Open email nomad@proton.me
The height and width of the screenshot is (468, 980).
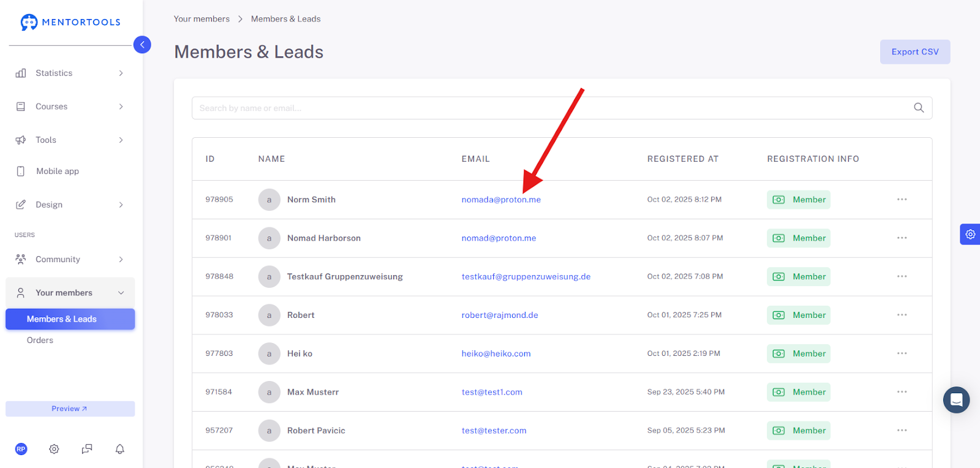[499, 238]
